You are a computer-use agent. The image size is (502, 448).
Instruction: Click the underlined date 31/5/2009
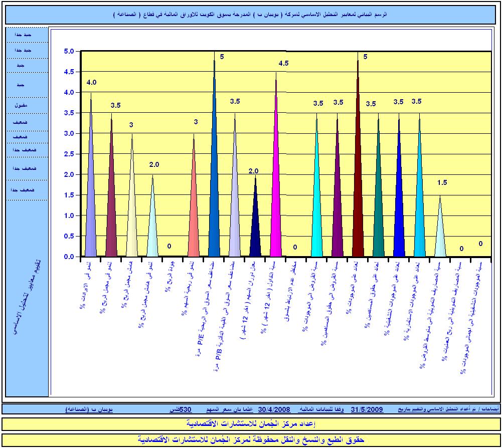click(x=367, y=409)
